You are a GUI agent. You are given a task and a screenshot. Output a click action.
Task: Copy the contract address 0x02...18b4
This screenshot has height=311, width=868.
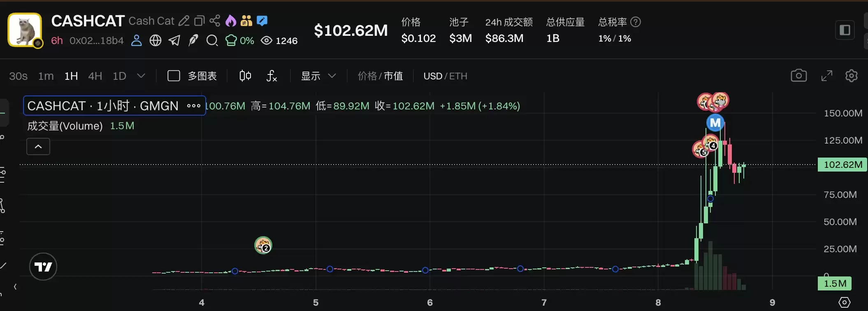tap(96, 40)
